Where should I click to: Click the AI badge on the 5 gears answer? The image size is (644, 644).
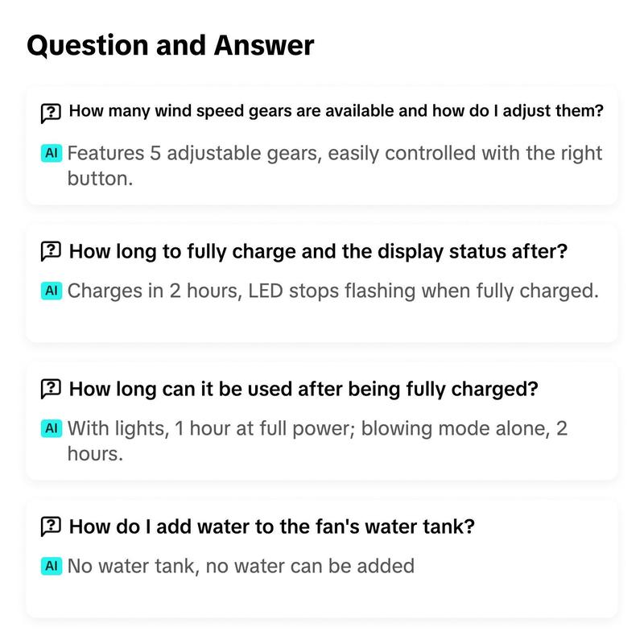[x=52, y=153]
